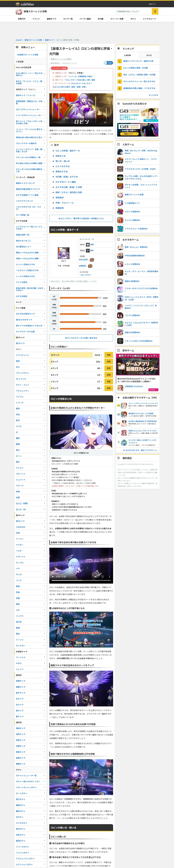Viewport: 174px width, 868px height.
Task: Open 攻略TOP nav menu
Action: coord(22,19)
